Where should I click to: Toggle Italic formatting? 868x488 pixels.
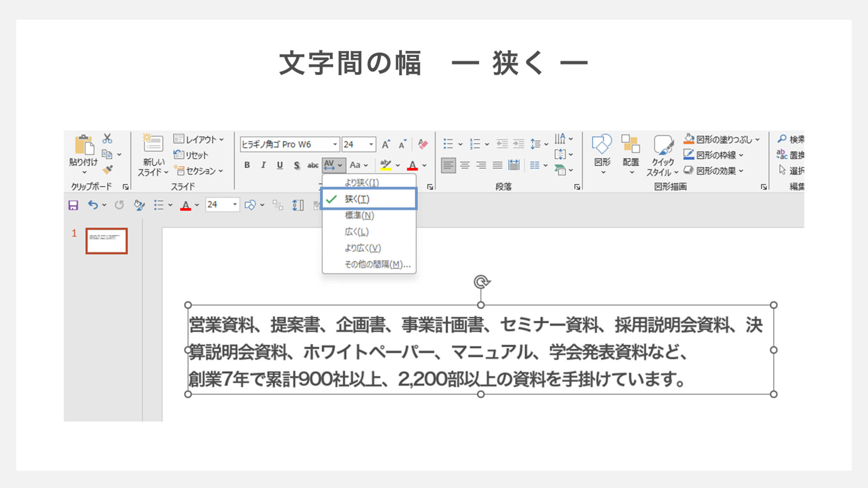[264, 165]
